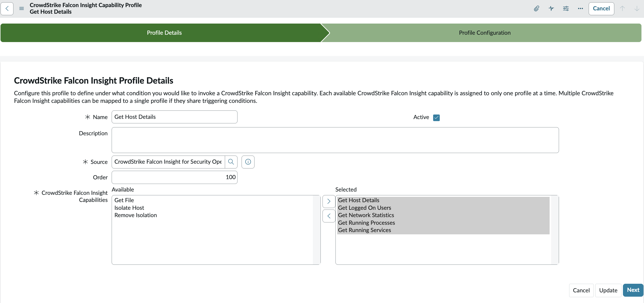Go to previous record arrow
This screenshot has width=644, height=303.
coord(622,9)
